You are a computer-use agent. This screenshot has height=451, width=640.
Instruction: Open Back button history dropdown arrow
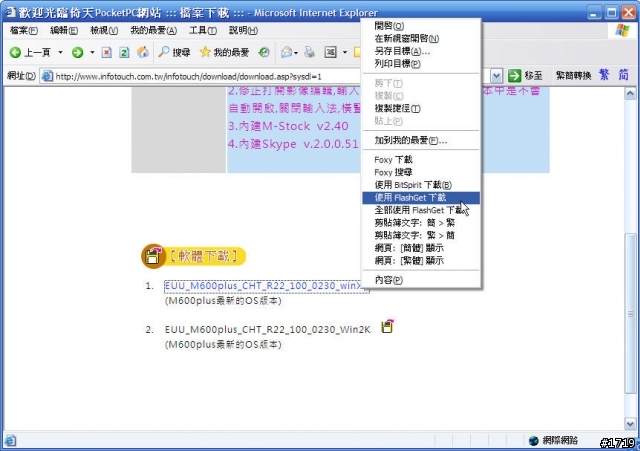tap(60, 52)
